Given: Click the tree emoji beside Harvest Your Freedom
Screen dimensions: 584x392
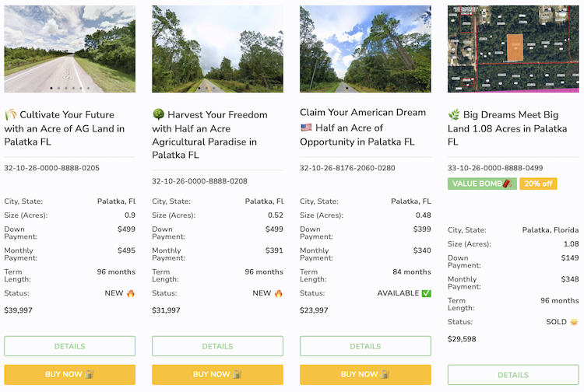Looking at the screenshot, I should pos(158,114).
